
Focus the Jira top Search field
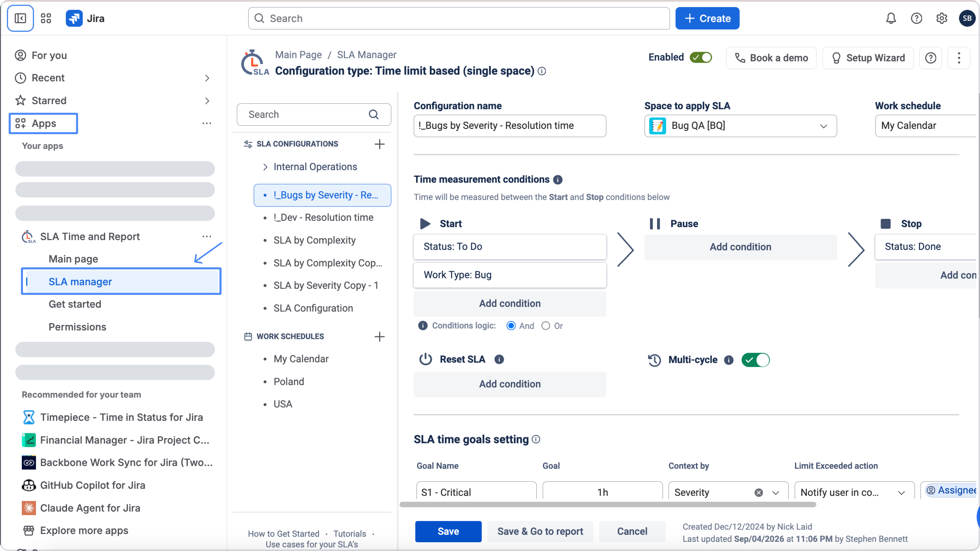459,18
